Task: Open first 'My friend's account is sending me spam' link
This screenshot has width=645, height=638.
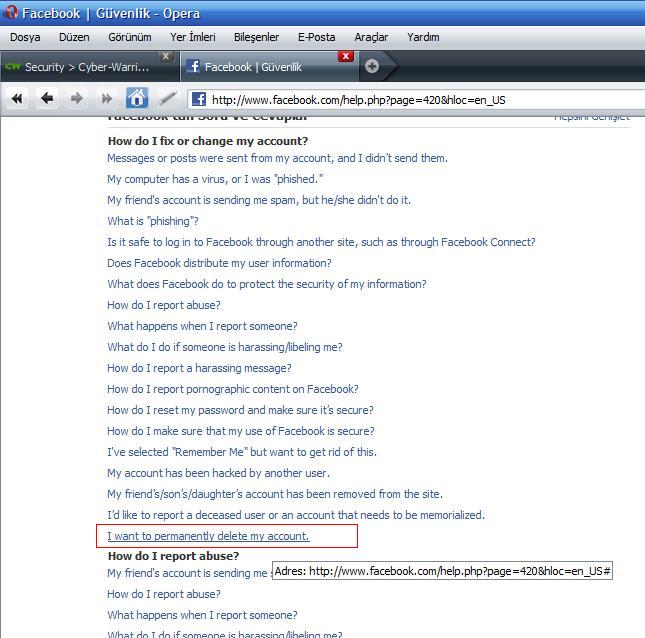Action: tap(259, 200)
